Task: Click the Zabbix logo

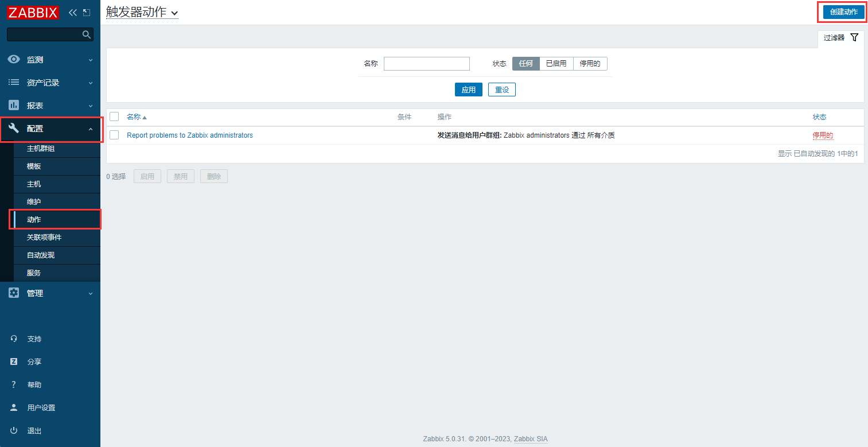Action: (33, 12)
